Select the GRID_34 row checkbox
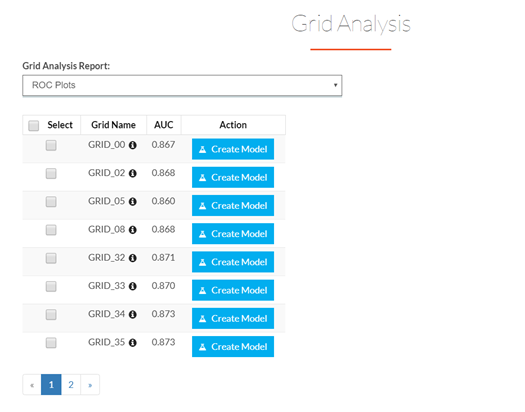 [51, 315]
